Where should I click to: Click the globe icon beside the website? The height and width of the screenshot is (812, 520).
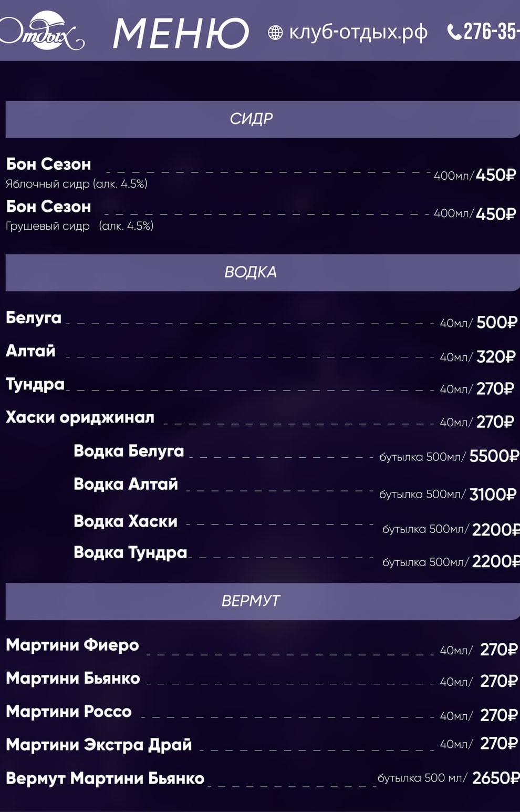pyautogui.click(x=275, y=33)
